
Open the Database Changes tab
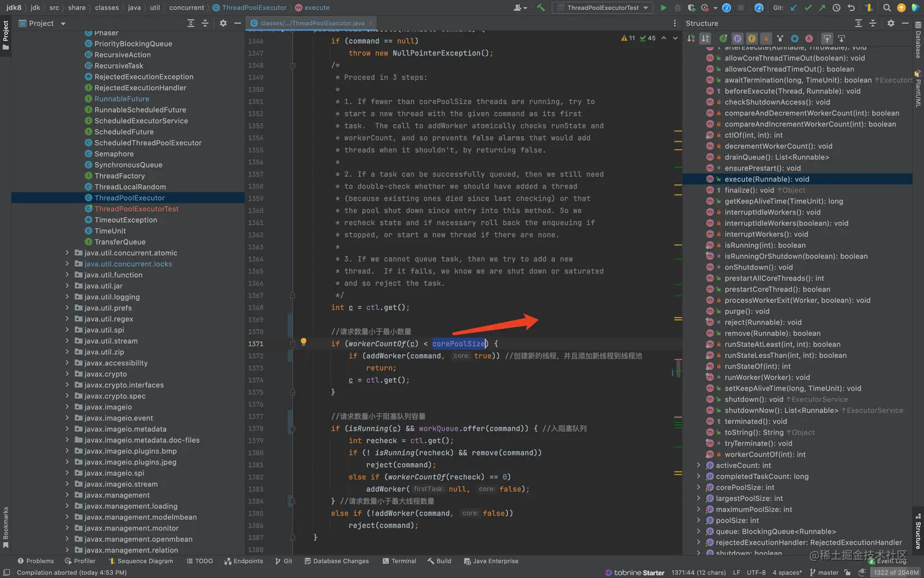point(336,561)
